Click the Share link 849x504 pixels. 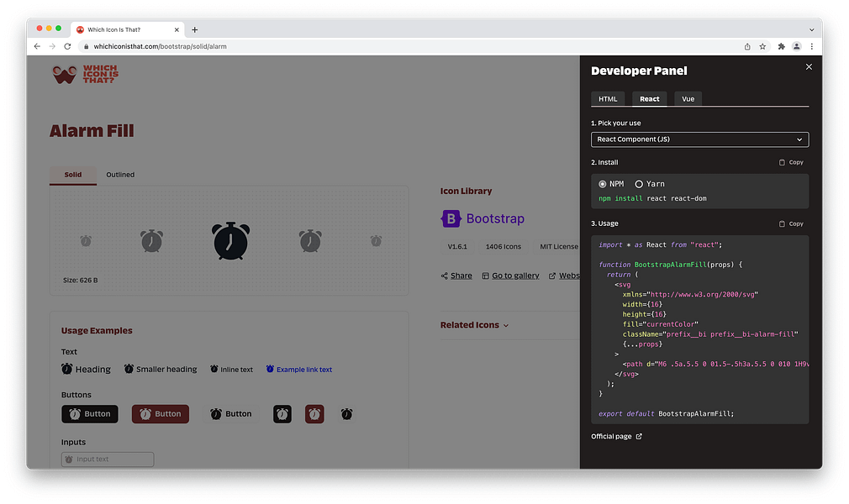[x=456, y=276]
